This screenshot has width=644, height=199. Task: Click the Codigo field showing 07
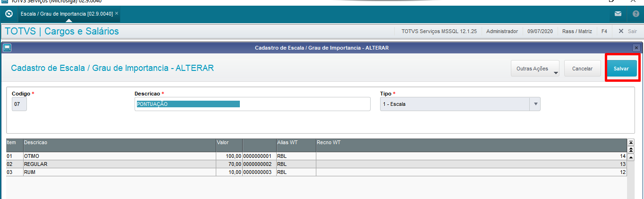point(19,104)
